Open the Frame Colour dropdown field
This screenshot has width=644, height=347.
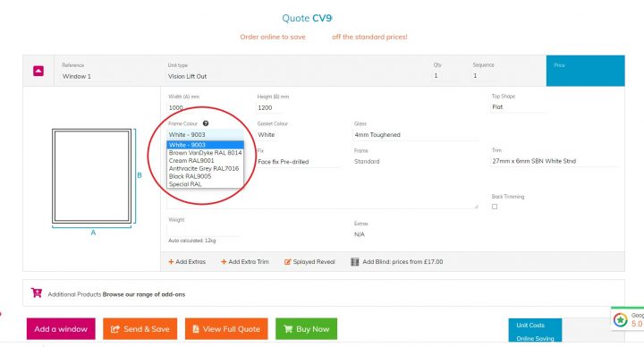coord(206,135)
